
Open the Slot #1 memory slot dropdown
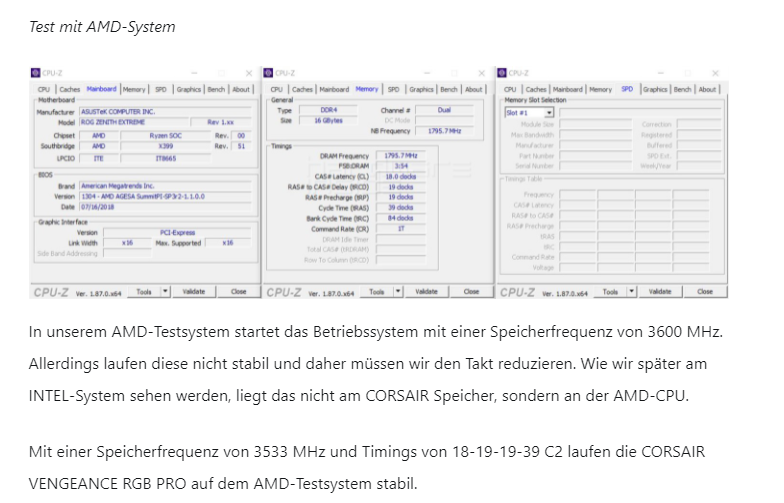tap(549, 113)
